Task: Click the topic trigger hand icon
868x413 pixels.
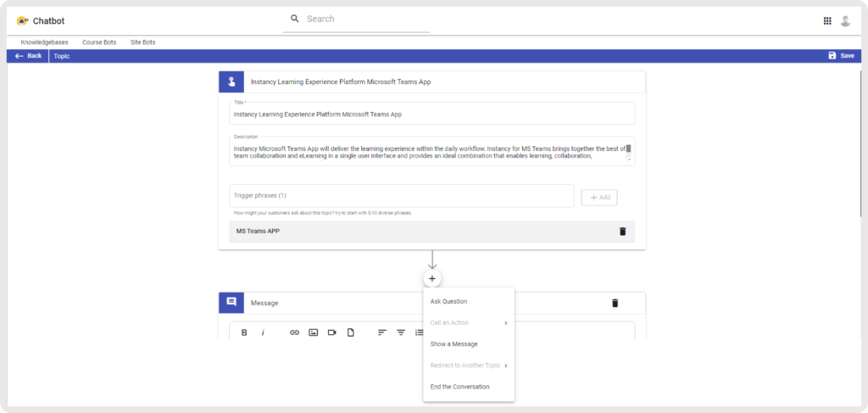Action: click(231, 82)
